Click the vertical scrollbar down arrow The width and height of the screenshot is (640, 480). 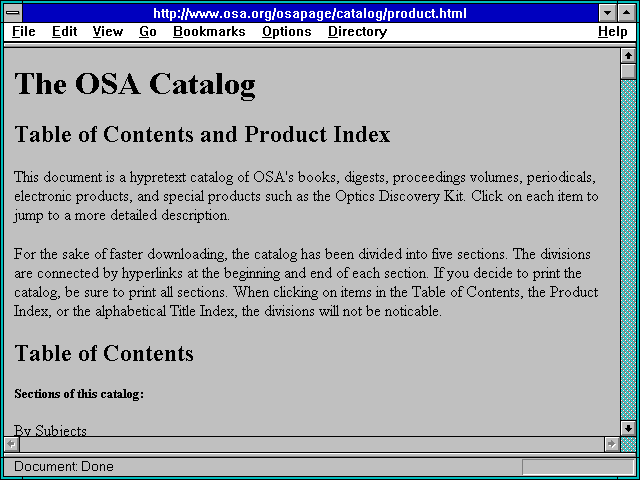[x=628, y=428]
